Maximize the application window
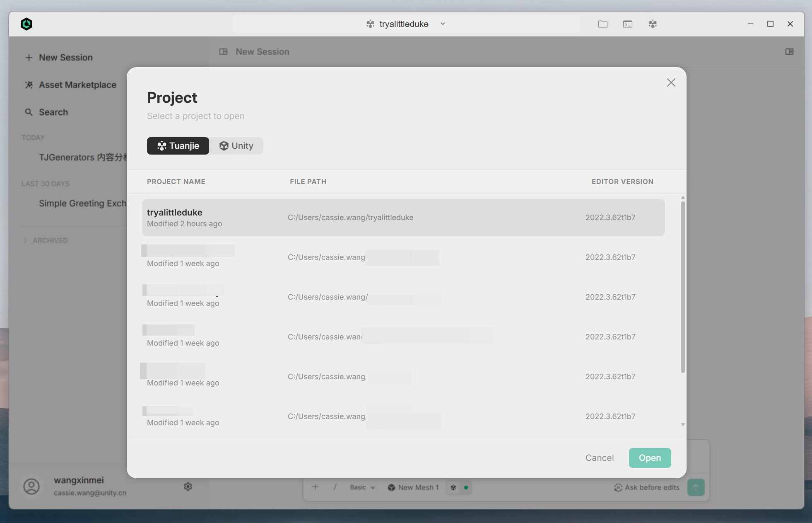Screen dimensions: 812x523 click(x=770, y=24)
